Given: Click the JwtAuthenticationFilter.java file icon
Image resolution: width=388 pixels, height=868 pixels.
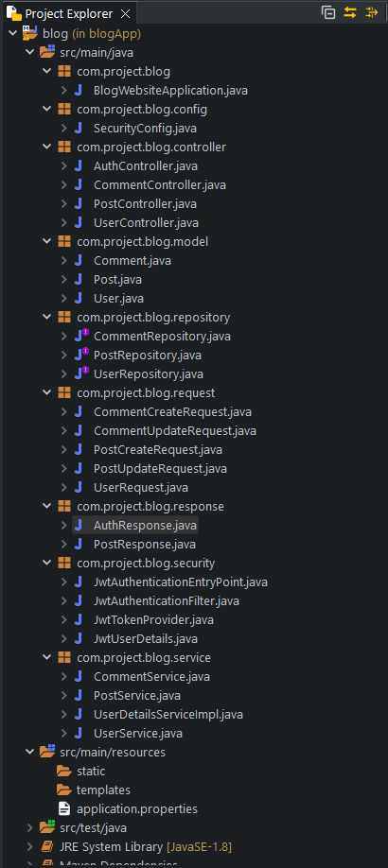Looking at the screenshot, I should pos(79,600).
